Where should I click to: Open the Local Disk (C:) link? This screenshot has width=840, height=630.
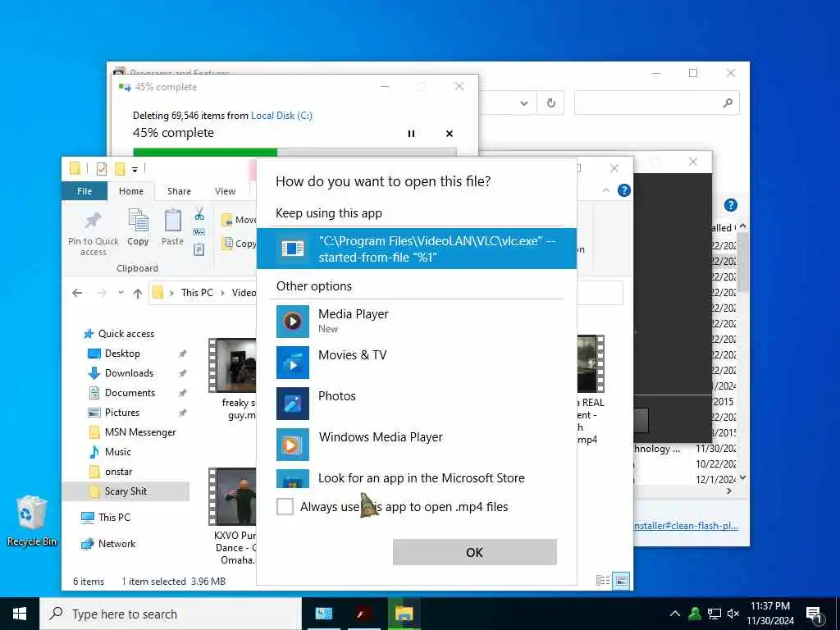(281, 115)
